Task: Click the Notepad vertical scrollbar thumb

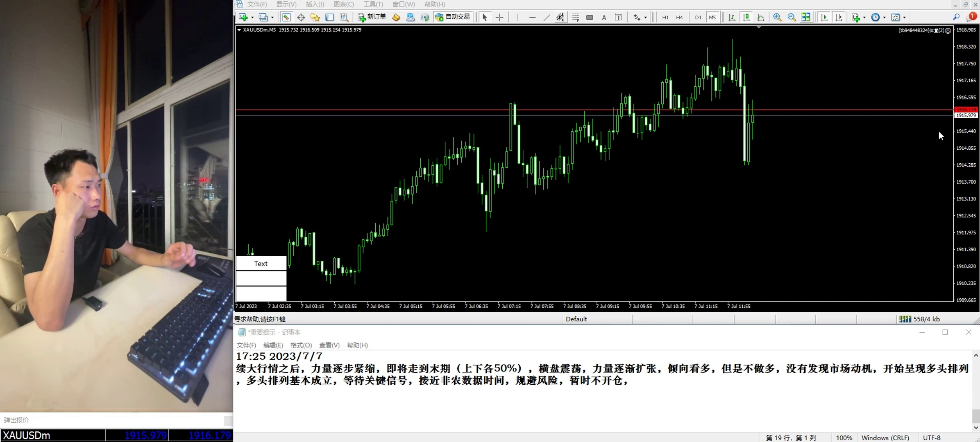Action: pos(976,416)
